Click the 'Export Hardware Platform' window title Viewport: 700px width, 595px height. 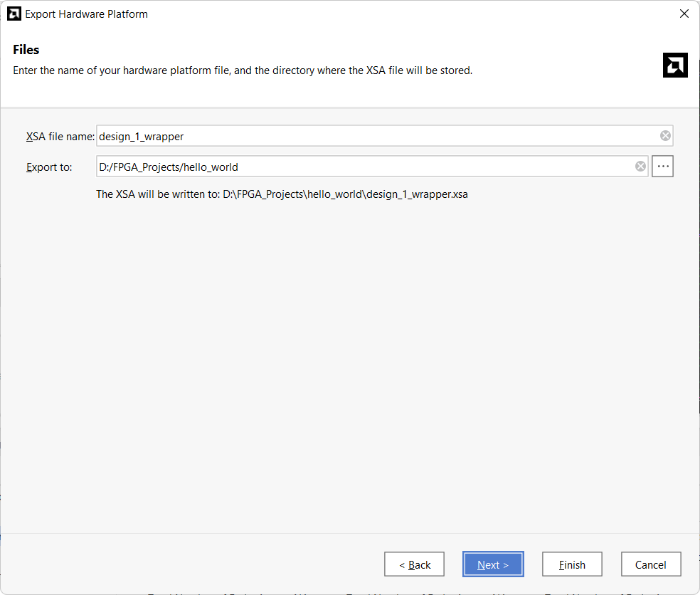(86, 14)
